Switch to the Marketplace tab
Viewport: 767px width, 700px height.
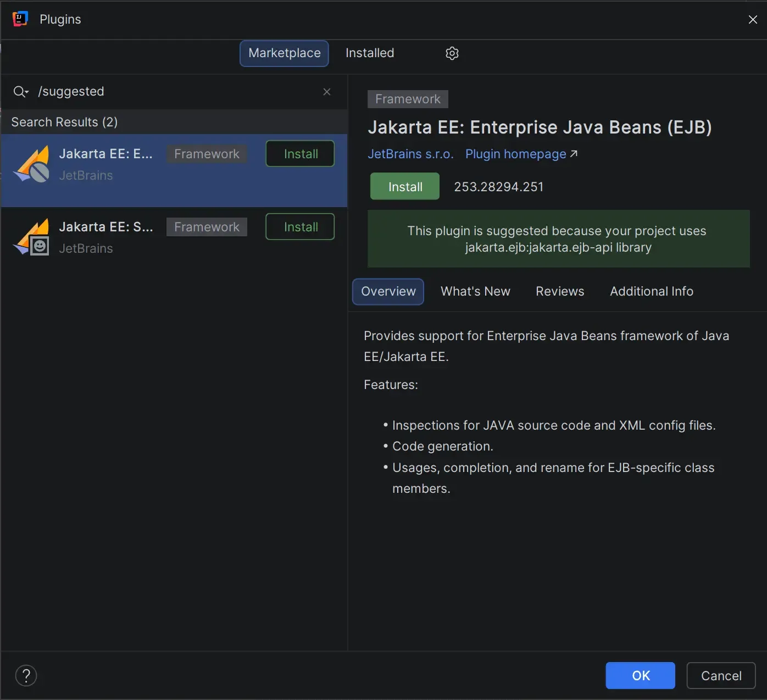pos(284,53)
